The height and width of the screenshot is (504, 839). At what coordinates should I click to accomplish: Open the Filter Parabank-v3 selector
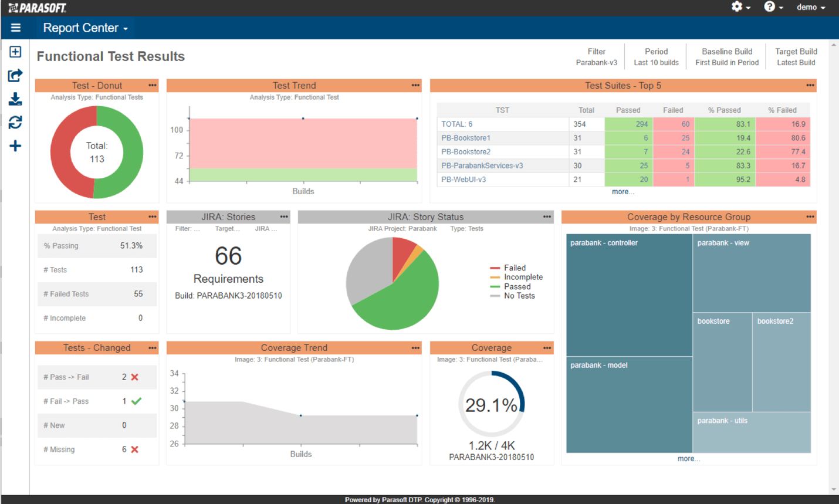[596, 57]
